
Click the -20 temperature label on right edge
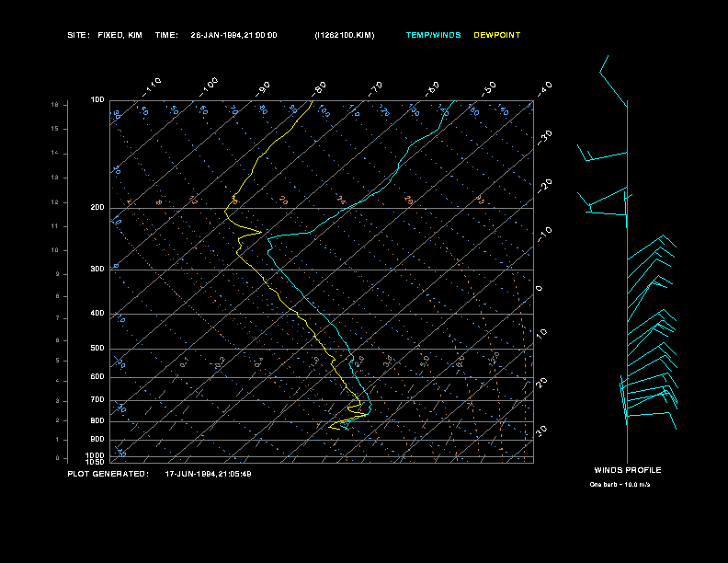(544, 186)
